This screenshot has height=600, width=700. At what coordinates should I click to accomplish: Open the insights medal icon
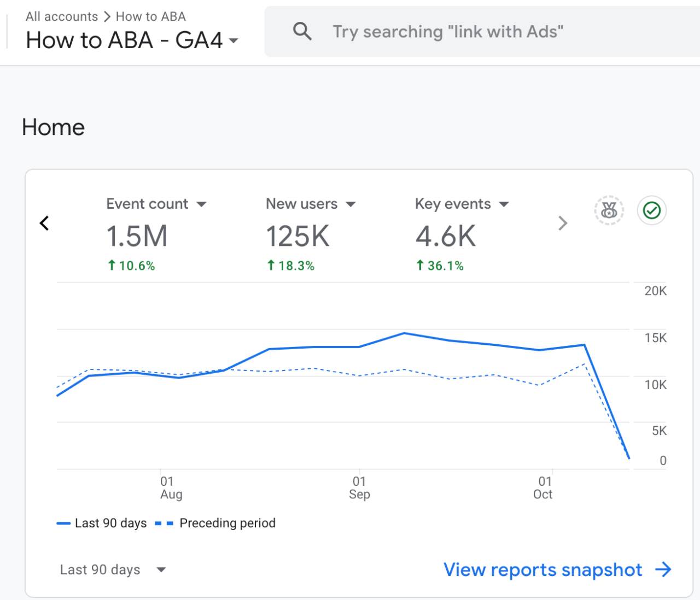click(x=609, y=210)
